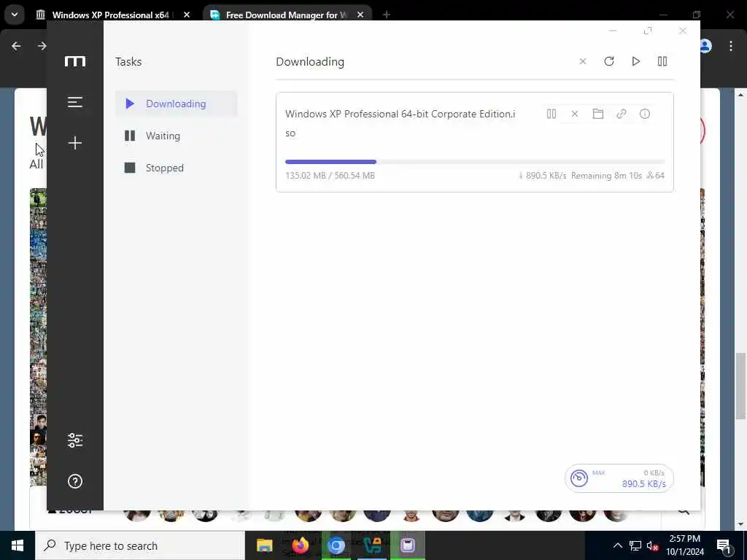The image size is (747, 560).
Task: Close the Motrix window
Action: pyautogui.click(x=683, y=31)
